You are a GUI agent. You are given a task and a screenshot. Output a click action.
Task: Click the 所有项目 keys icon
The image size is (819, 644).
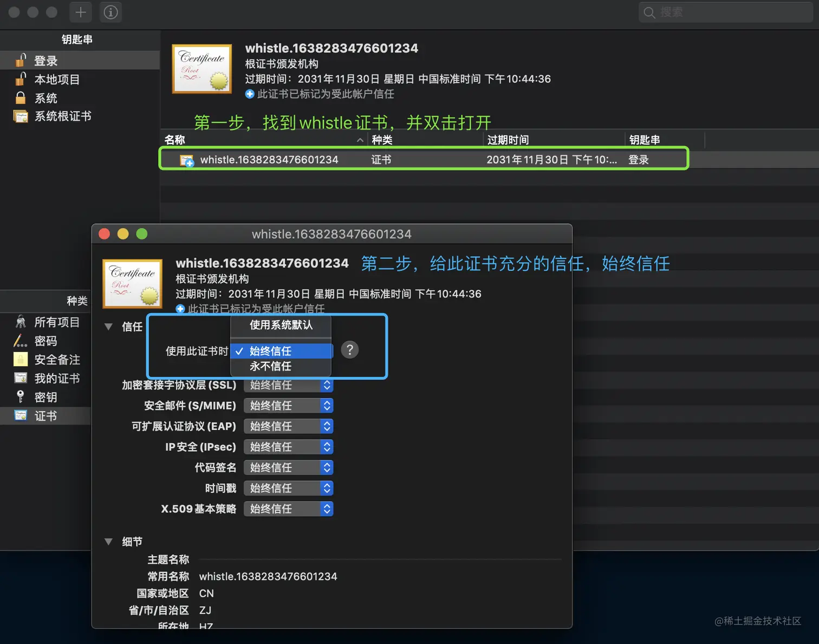tap(21, 322)
